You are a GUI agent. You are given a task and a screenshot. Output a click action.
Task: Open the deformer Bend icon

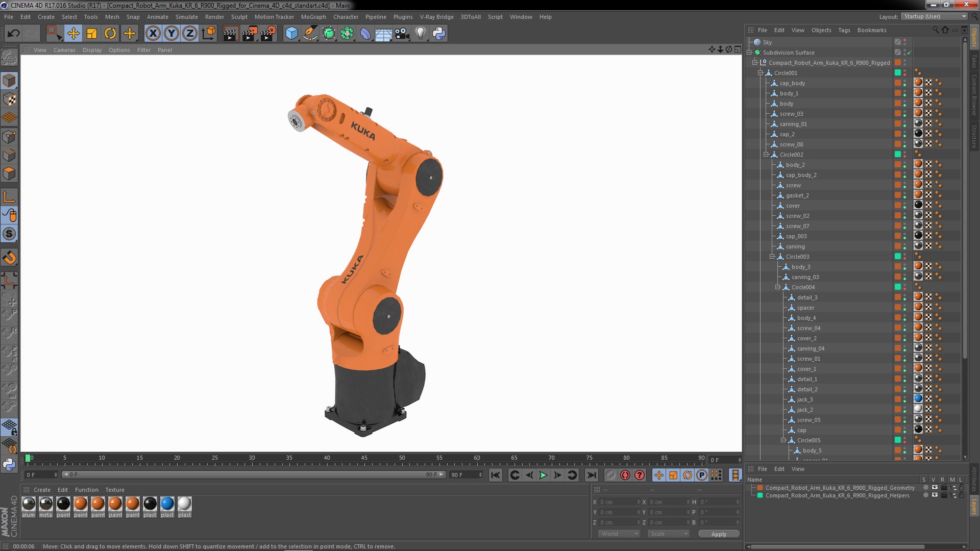pos(365,34)
